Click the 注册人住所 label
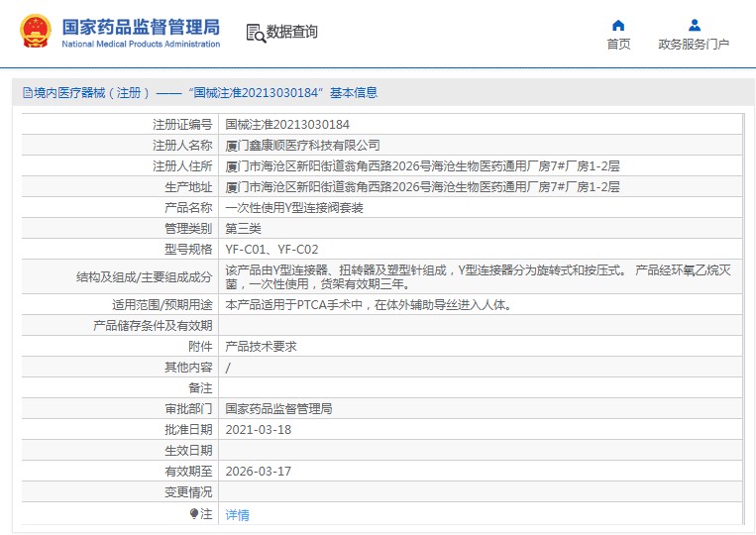Screen dimensions: 756x535 [182, 165]
